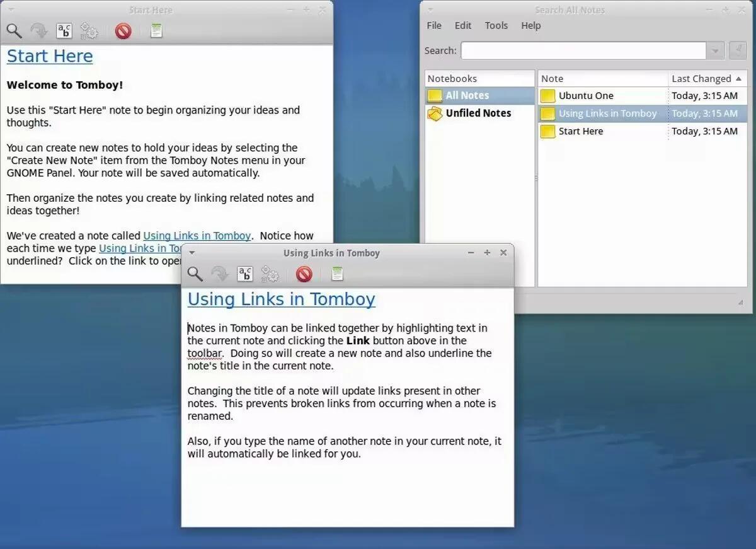This screenshot has height=549, width=756.
Task: Delete note using red icon in Using Links window
Action: [304, 274]
